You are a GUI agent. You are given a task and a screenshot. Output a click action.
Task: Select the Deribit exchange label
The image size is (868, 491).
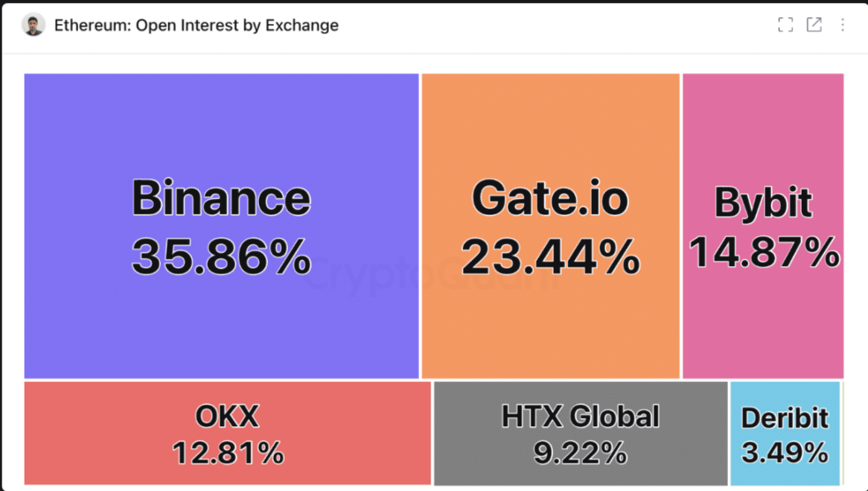(785, 418)
